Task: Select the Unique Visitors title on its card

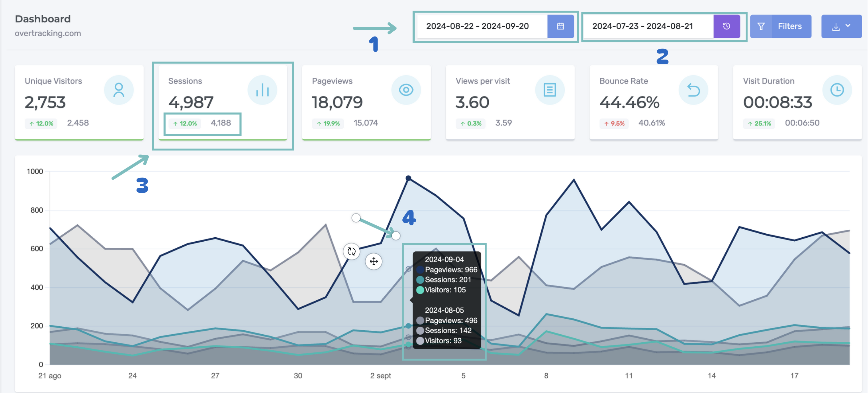Action: click(x=53, y=81)
